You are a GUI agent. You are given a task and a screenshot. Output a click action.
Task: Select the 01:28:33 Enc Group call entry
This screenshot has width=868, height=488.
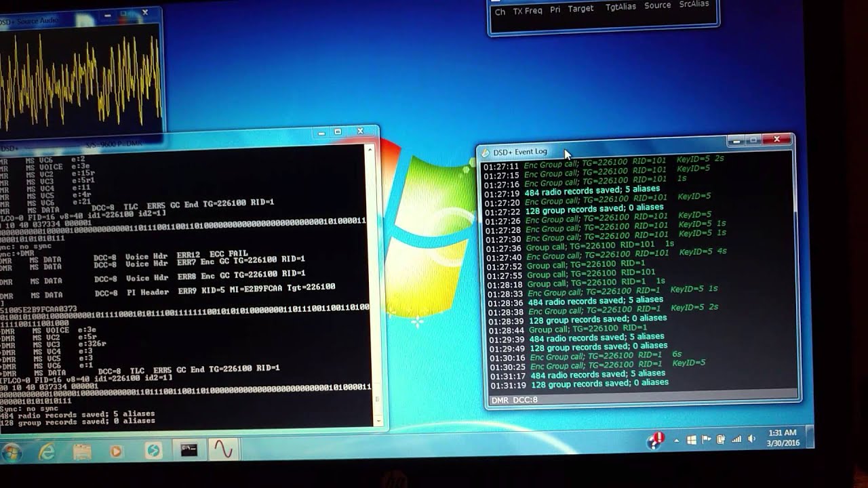pos(602,291)
